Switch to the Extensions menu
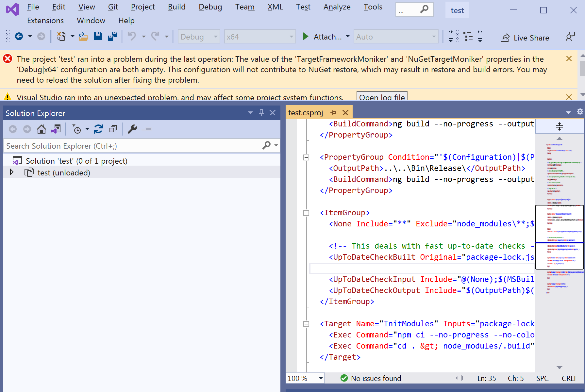 [x=45, y=21]
